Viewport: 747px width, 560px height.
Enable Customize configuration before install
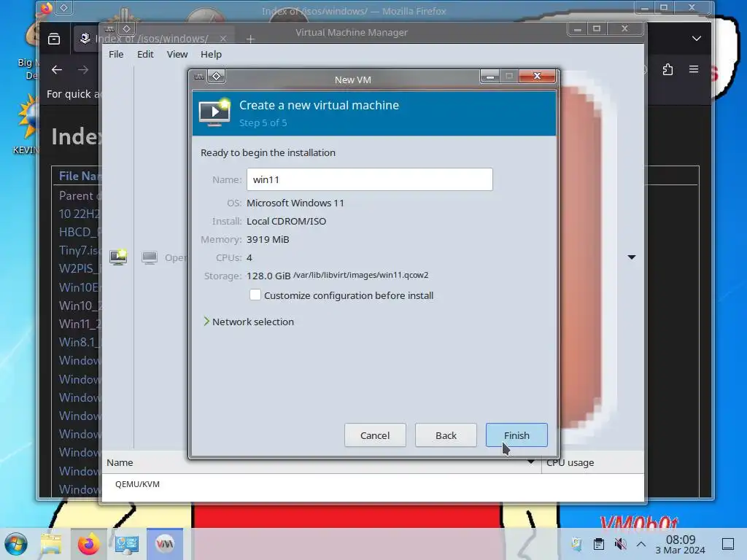point(255,295)
